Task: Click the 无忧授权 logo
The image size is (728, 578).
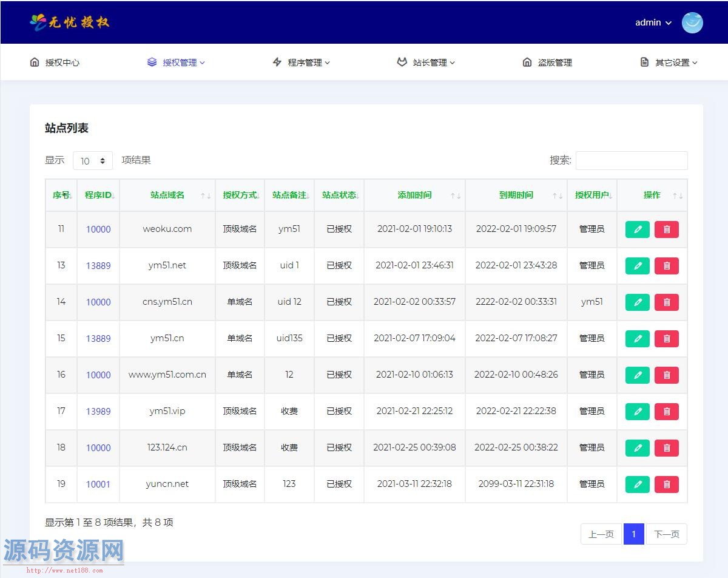Action: point(70,22)
